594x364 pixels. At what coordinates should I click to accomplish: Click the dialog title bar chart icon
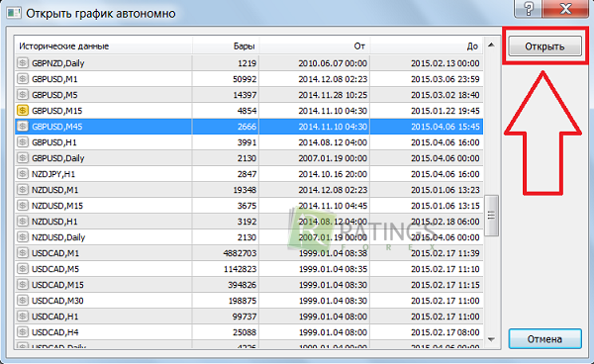point(14,13)
